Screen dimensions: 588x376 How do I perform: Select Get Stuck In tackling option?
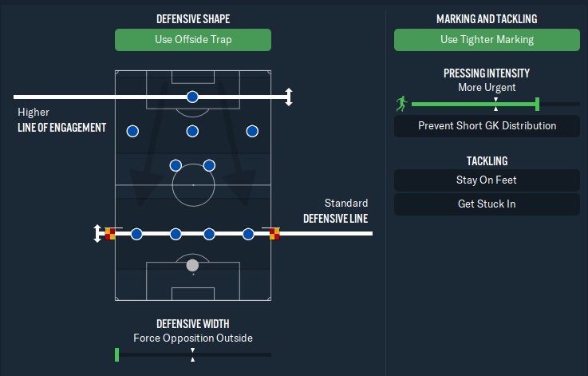(x=487, y=204)
